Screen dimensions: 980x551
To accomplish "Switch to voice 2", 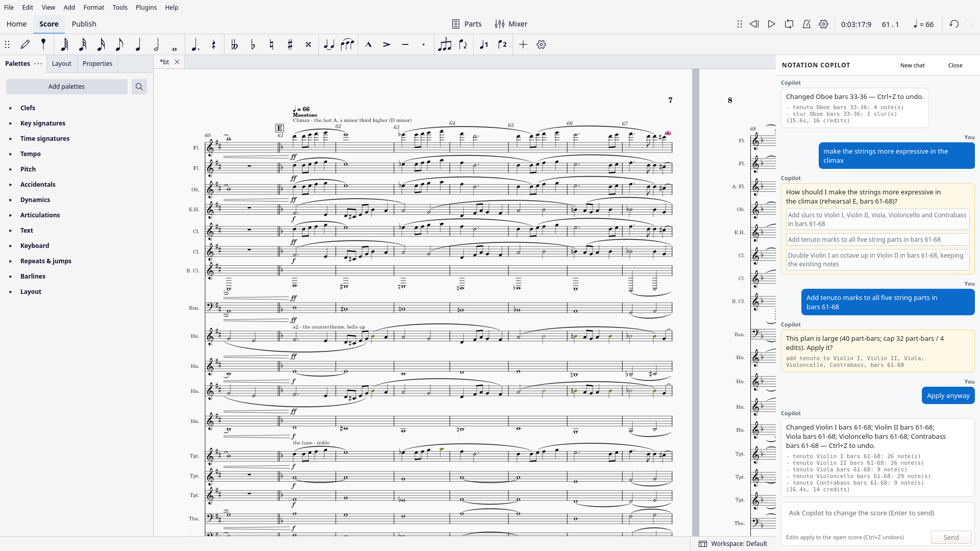I will (502, 45).
